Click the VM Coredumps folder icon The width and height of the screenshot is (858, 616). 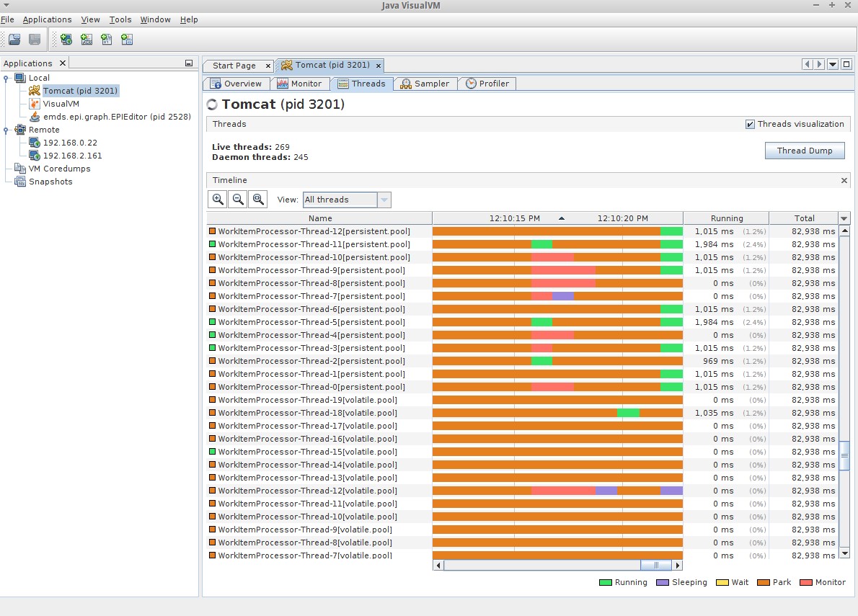(x=20, y=169)
